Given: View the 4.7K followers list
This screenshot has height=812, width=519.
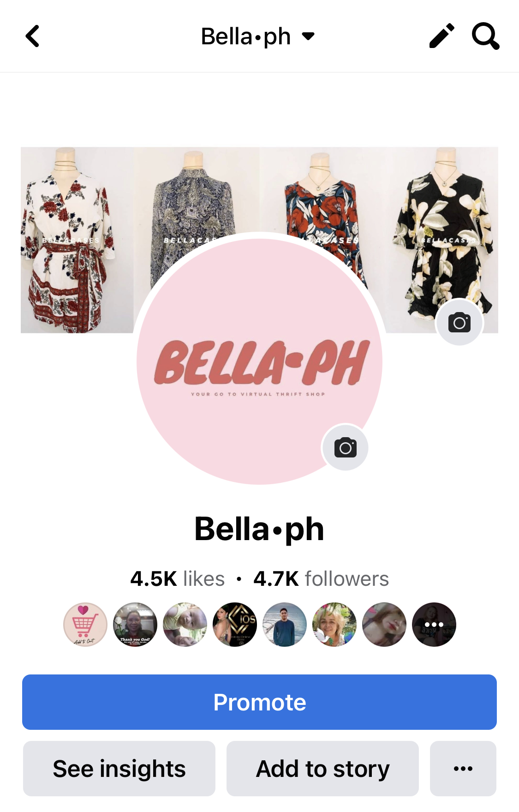Looking at the screenshot, I should click(321, 579).
